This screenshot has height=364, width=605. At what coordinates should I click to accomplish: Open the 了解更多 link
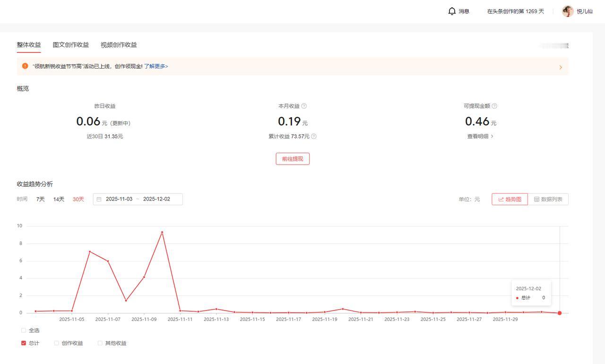click(156, 66)
